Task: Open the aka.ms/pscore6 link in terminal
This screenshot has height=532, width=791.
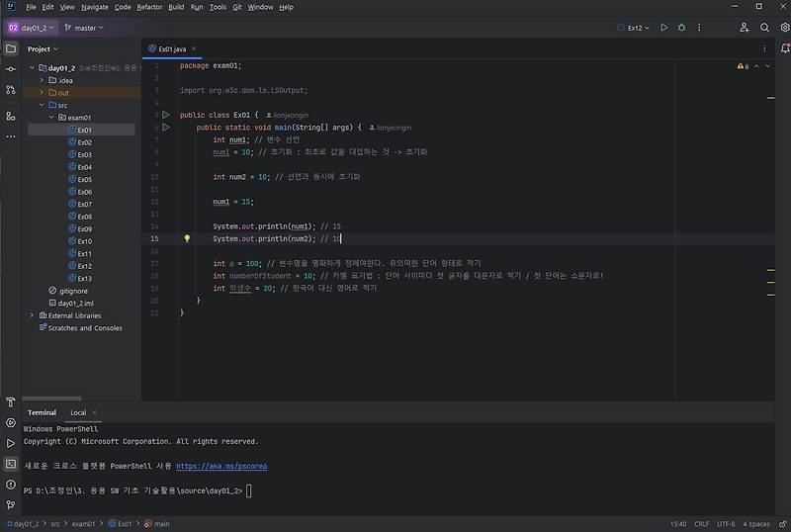Action: (221, 466)
